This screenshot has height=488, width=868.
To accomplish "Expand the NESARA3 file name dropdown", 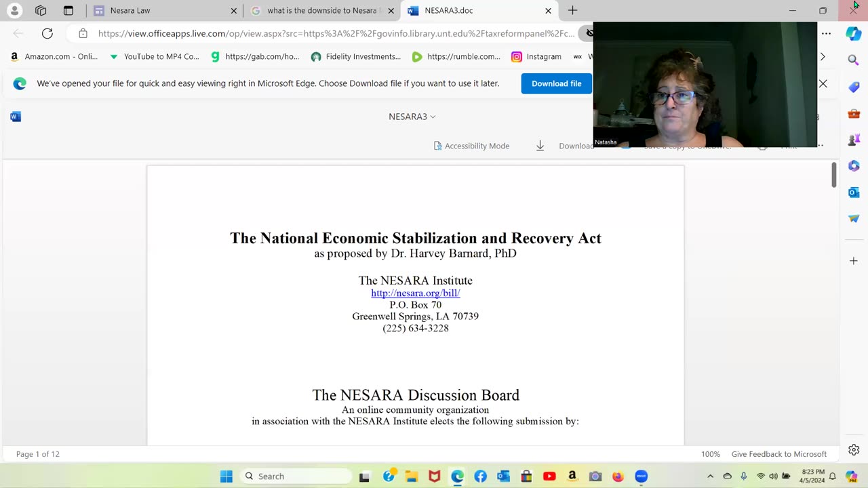I will 412,117.
